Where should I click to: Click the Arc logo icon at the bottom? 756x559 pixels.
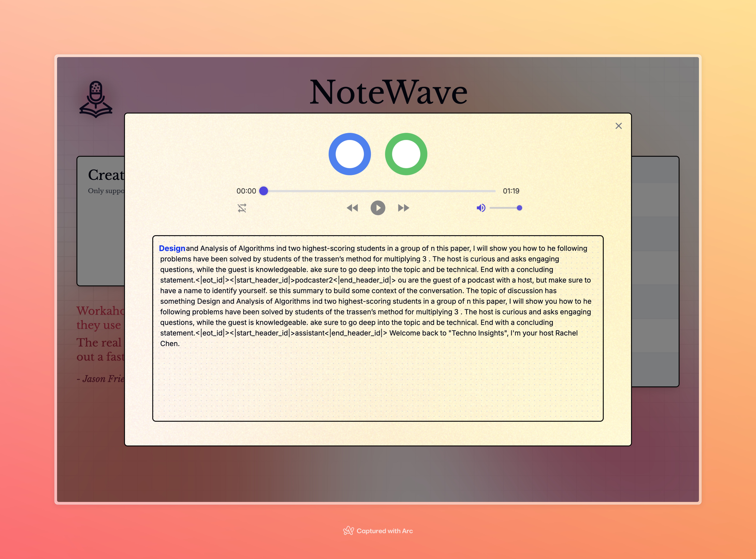pos(348,531)
